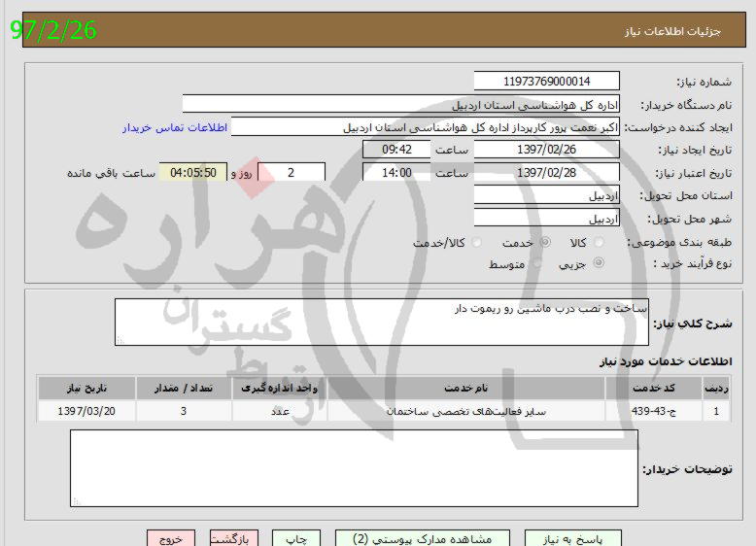Click unit cell عدد
This screenshot has height=546, width=756.
coord(280,411)
